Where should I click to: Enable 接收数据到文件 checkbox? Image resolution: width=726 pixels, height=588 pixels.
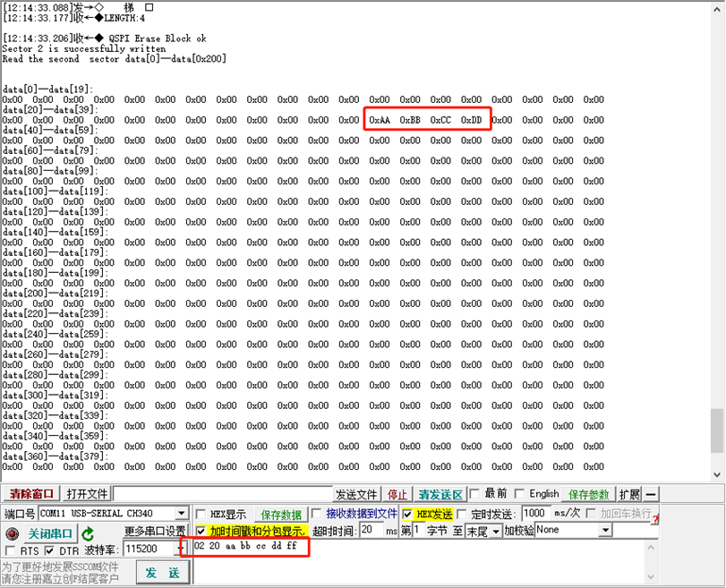[x=317, y=514]
